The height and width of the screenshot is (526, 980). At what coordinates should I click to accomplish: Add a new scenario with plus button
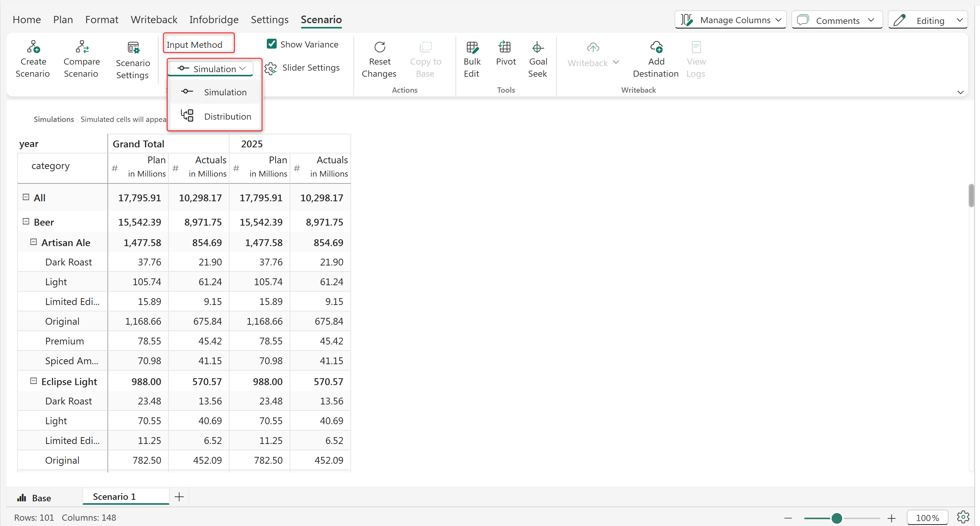click(x=179, y=497)
